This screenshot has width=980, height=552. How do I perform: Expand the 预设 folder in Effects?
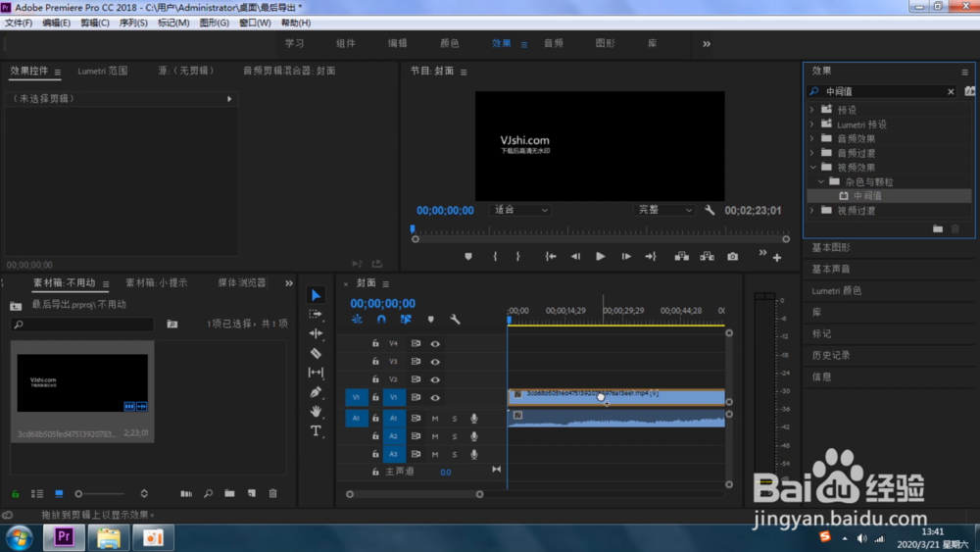click(x=811, y=110)
